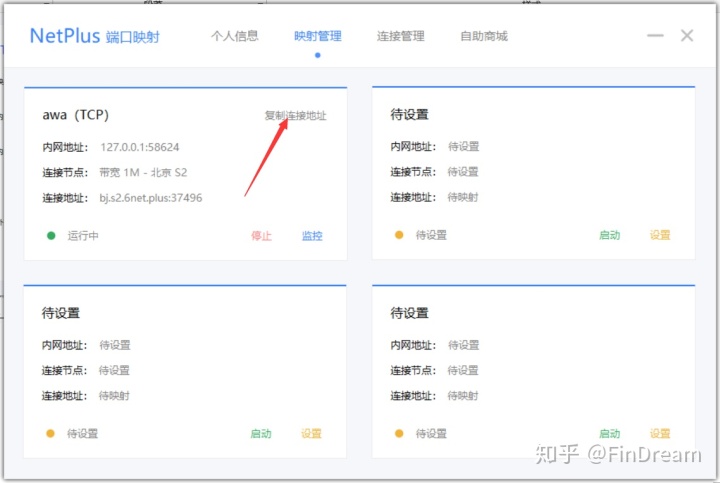This screenshot has height=483, width=720.
Task: Click orange status dot in top-right card
Action: (399, 235)
